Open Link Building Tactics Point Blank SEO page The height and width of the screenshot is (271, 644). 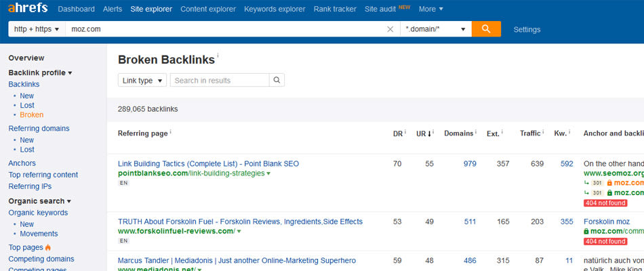pos(208,163)
